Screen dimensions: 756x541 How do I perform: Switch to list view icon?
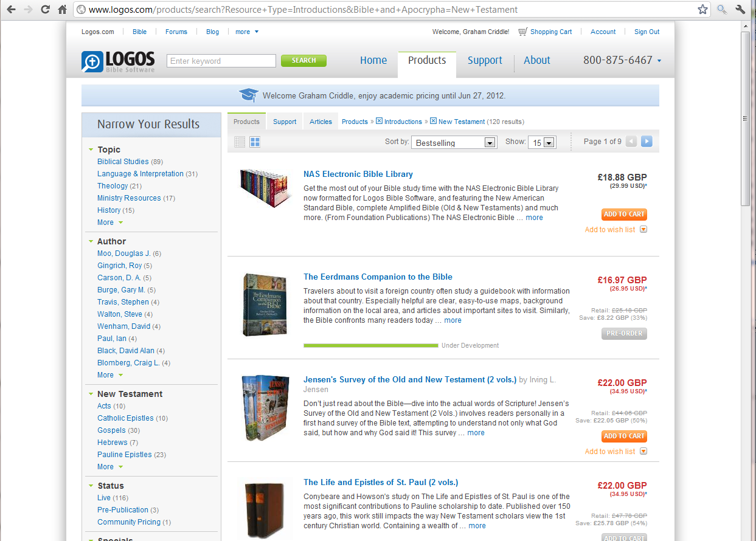[240, 142]
